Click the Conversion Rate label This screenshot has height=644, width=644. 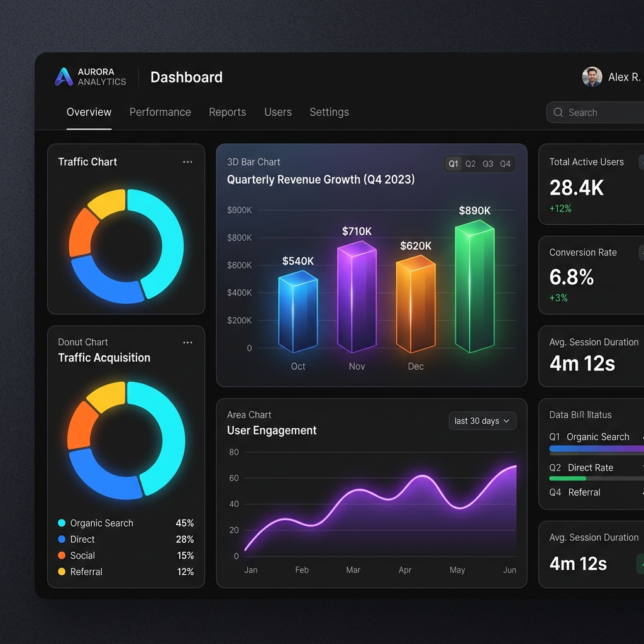click(583, 252)
